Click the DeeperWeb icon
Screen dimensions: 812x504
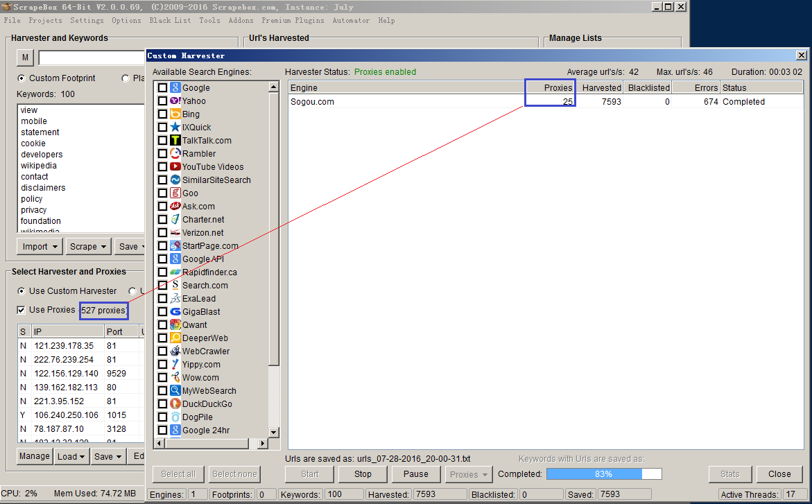click(175, 338)
